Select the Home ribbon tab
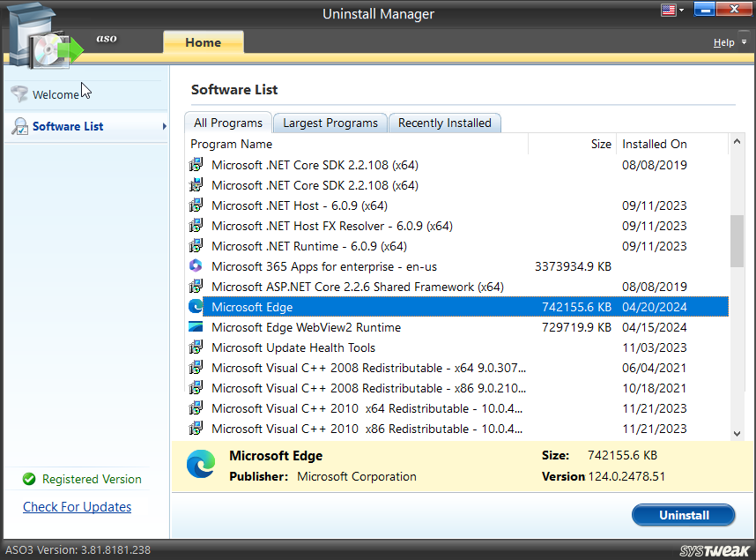Image resolution: width=756 pixels, height=560 pixels. point(203,42)
